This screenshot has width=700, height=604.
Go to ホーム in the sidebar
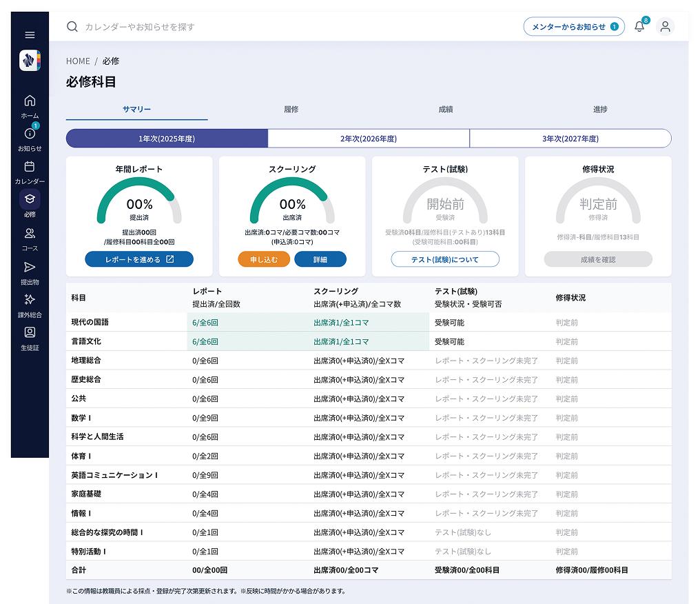point(30,105)
